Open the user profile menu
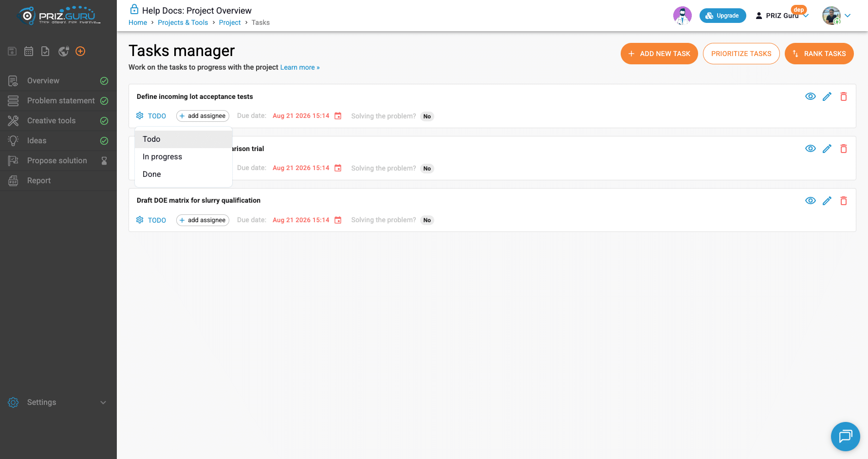868x459 pixels. (x=837, y=16)
